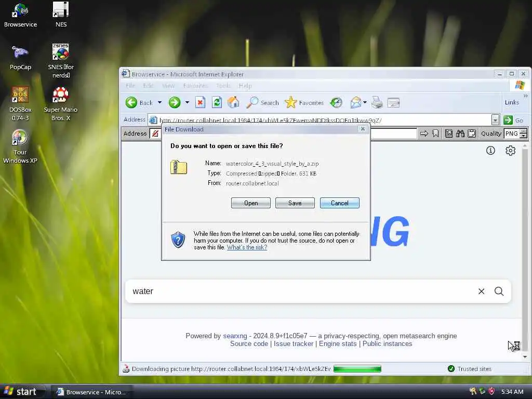Image resolution: width=532 pixels, height=399 pixels.
Task: Open the SNES (for nerds) zsnes icon
Action: point(61,61)
